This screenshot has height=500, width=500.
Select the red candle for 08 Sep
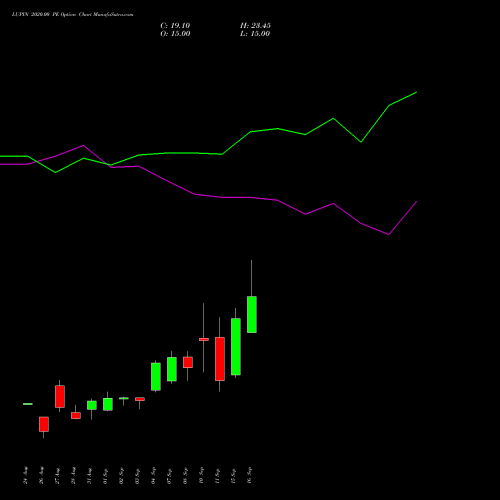[188, 362]
